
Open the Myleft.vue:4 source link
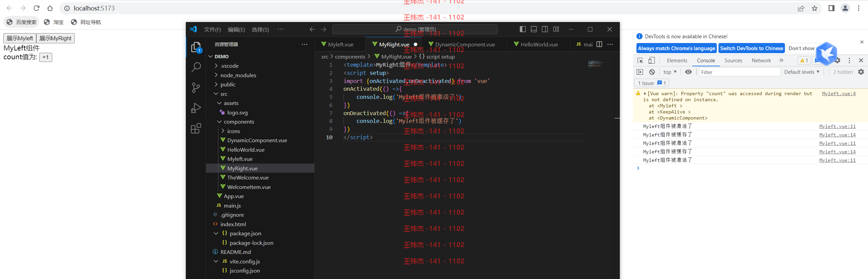click(839, 94)
